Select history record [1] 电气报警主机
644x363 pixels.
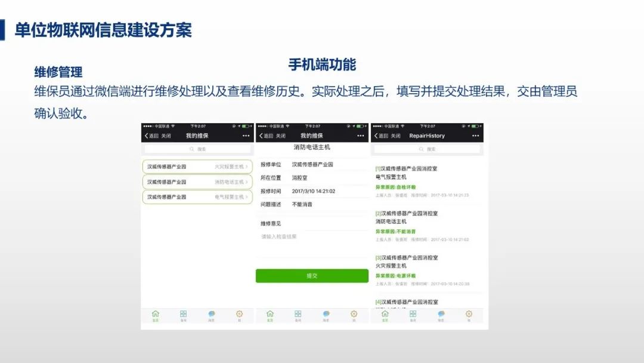[427, 181]
